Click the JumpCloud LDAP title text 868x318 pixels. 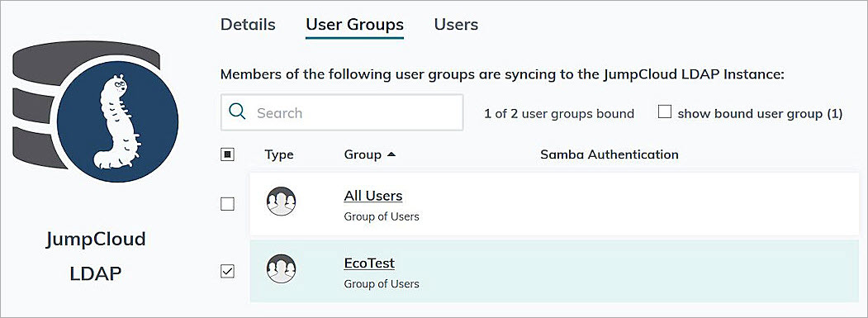coord(95,257)
